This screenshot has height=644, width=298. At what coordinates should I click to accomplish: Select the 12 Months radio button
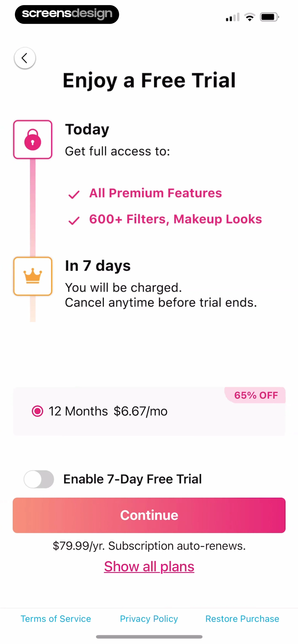tap(38, 411)
